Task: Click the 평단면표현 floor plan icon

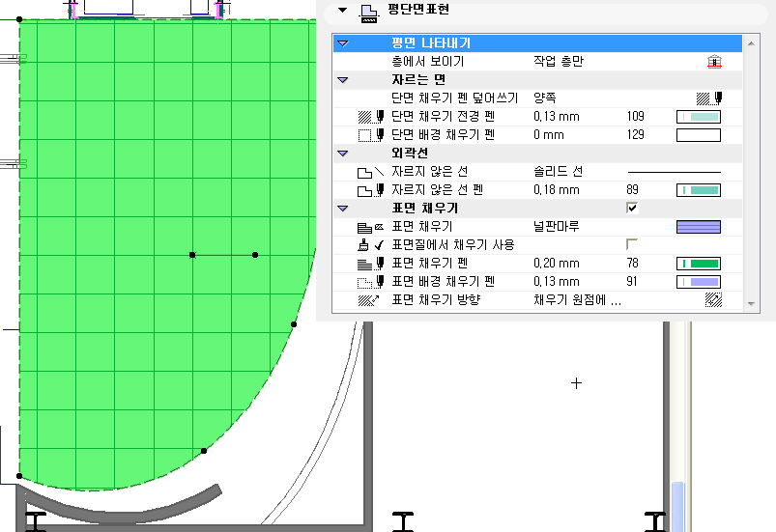Action: coord(369,14)
